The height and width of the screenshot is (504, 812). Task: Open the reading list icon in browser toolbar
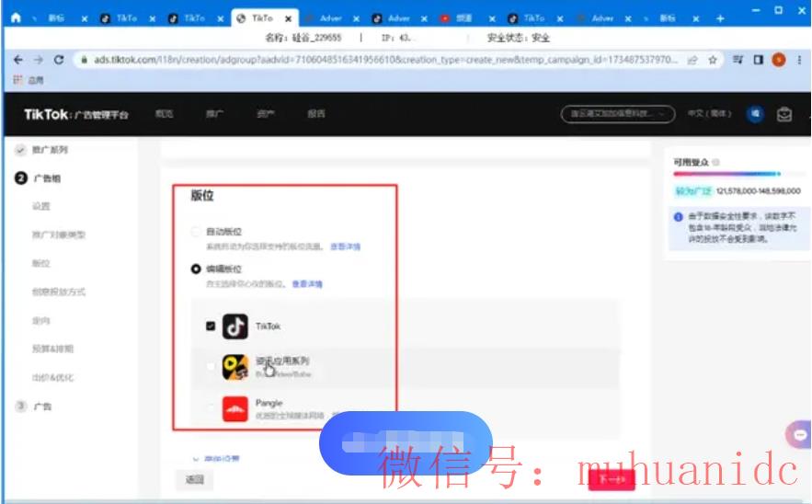[x=738, y=60]
